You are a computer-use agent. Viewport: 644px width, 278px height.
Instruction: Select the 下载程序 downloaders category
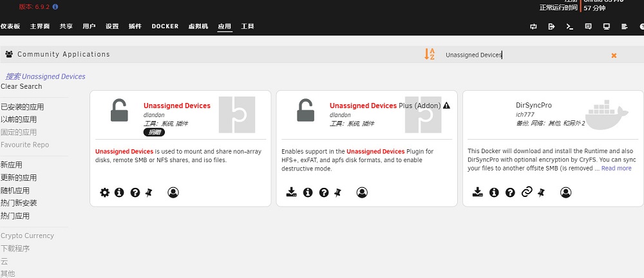(15, 248)
